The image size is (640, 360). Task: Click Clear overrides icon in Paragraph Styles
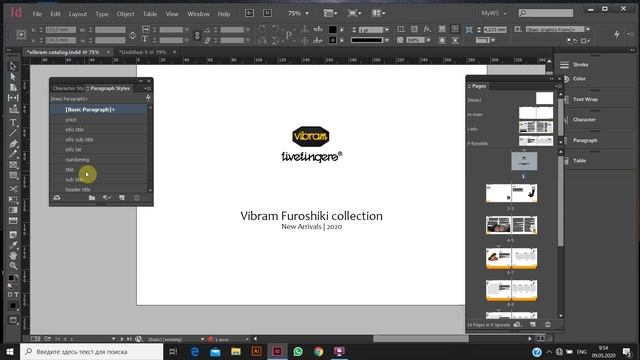(x=107, y=198)
